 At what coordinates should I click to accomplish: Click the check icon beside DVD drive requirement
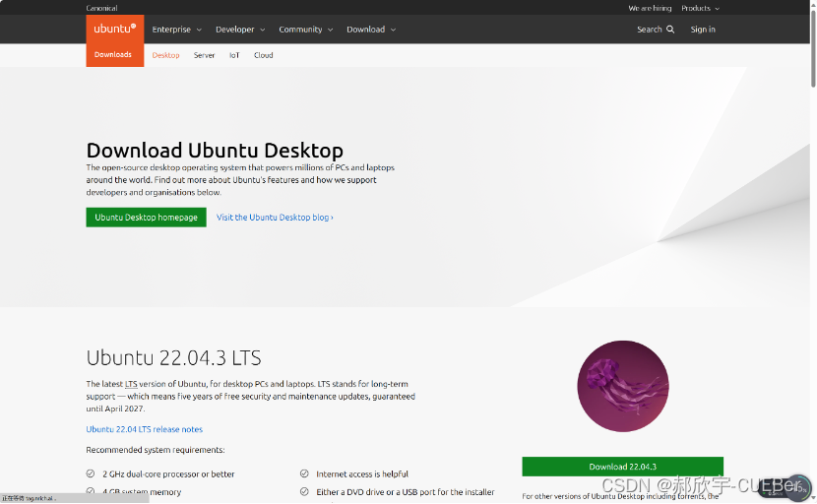(304, 491)
